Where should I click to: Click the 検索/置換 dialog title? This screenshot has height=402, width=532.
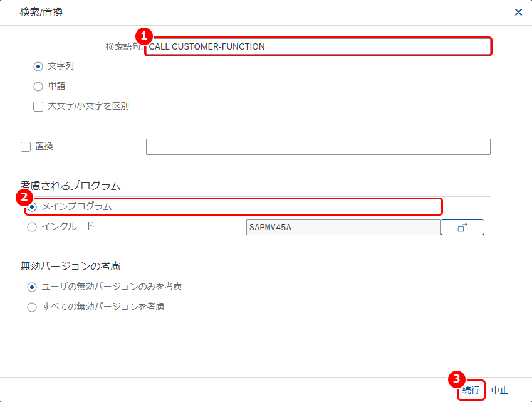pos(41,12)
